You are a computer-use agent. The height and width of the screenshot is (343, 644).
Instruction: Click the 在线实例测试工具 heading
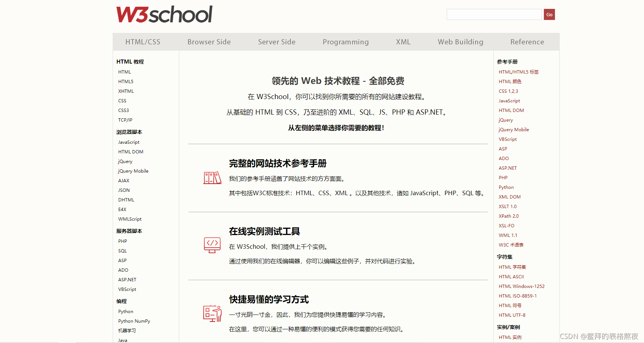click(x=265, y=231)
